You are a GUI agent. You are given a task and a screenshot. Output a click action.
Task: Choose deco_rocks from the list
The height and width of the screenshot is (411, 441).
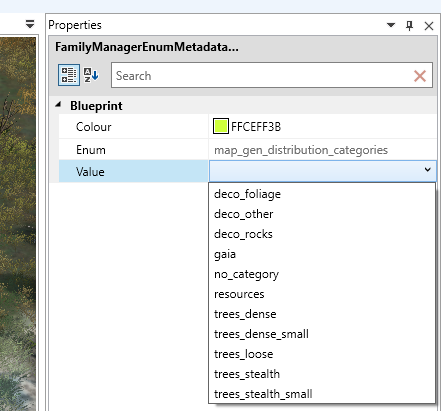pyautogui.click(x=322, y=234)
